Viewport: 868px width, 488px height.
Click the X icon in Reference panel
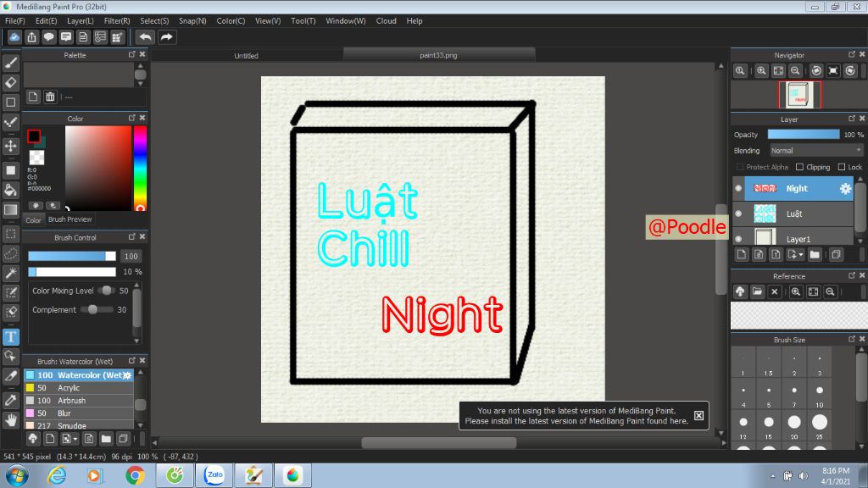[775, 291]
